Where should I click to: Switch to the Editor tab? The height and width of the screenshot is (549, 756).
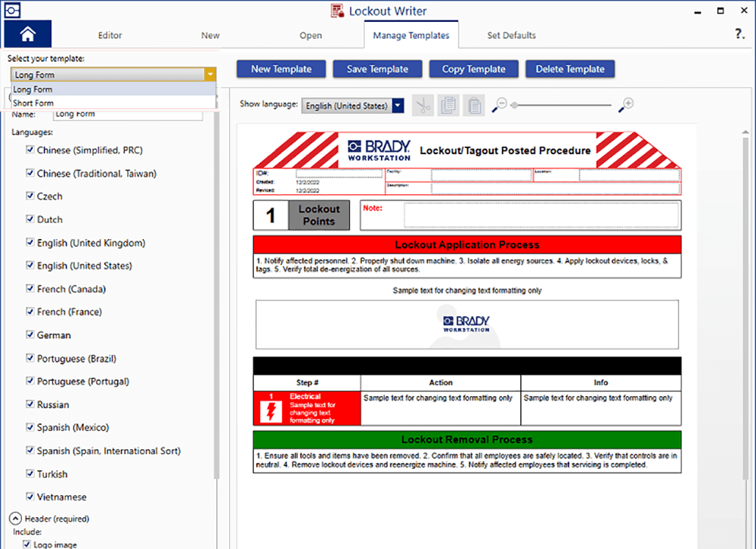point(110,36)
